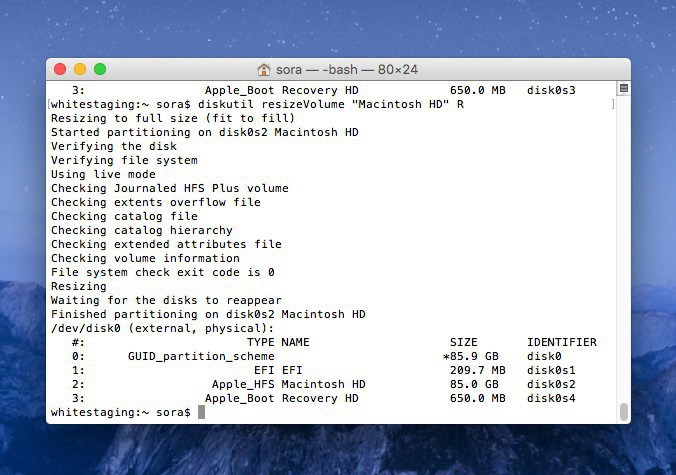
Task: Click 'Waiting for the disks to reappear'
Action: pyautogui.click(x=166, y=300)
